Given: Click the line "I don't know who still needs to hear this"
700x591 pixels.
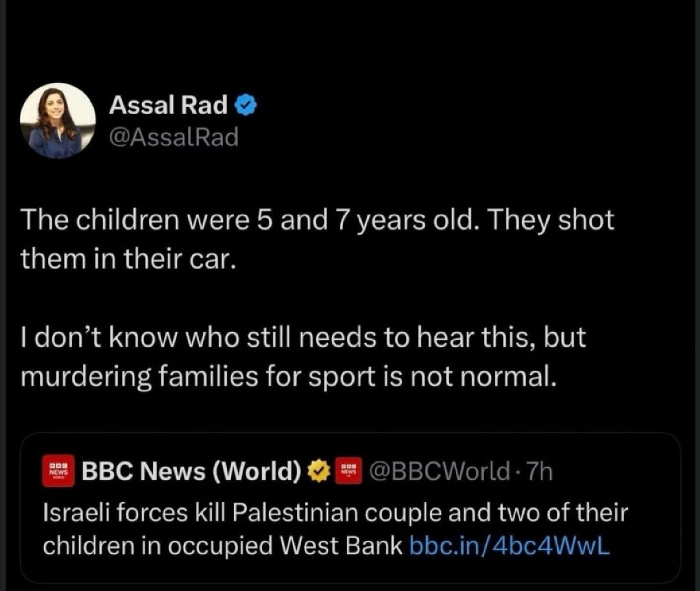Looking at the screenshot, I should pos(303,338).
